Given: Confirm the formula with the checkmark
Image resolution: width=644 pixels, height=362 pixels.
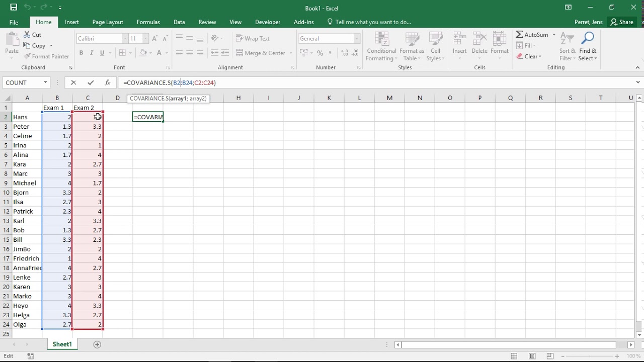Looking at the screenshot, I should (x=91, y=82).
